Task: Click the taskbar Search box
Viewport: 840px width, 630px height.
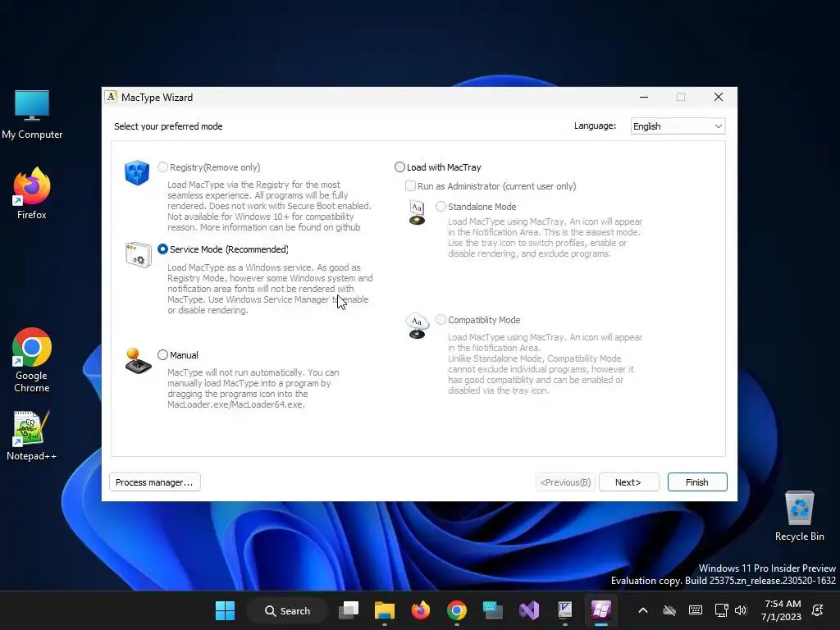Action: 288,610
